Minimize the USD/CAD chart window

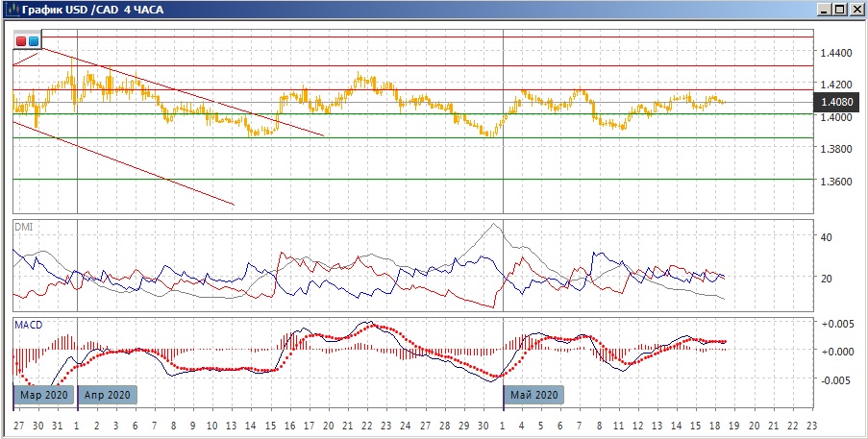pos(825,10)
